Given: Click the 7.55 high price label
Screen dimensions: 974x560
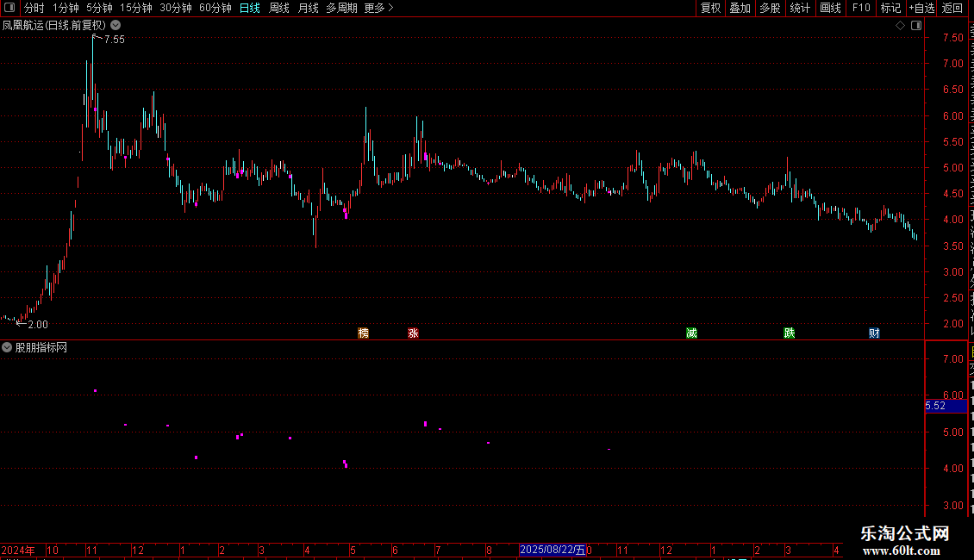Looking at the screenshot, I should (x=115, y=40).
